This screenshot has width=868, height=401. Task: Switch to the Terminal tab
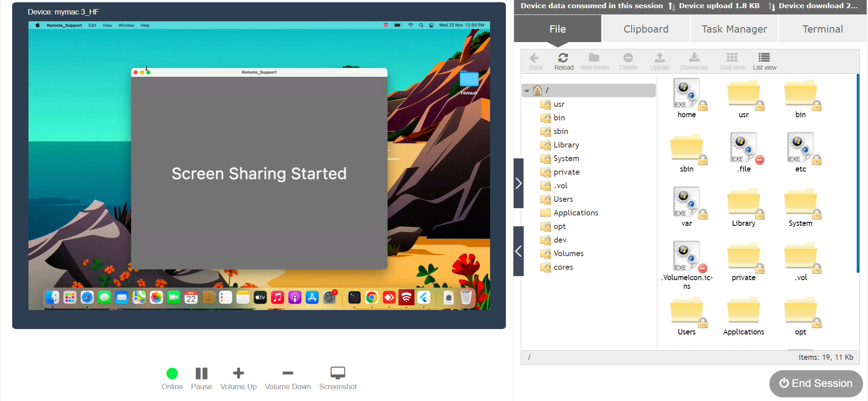tap(822, 29)
